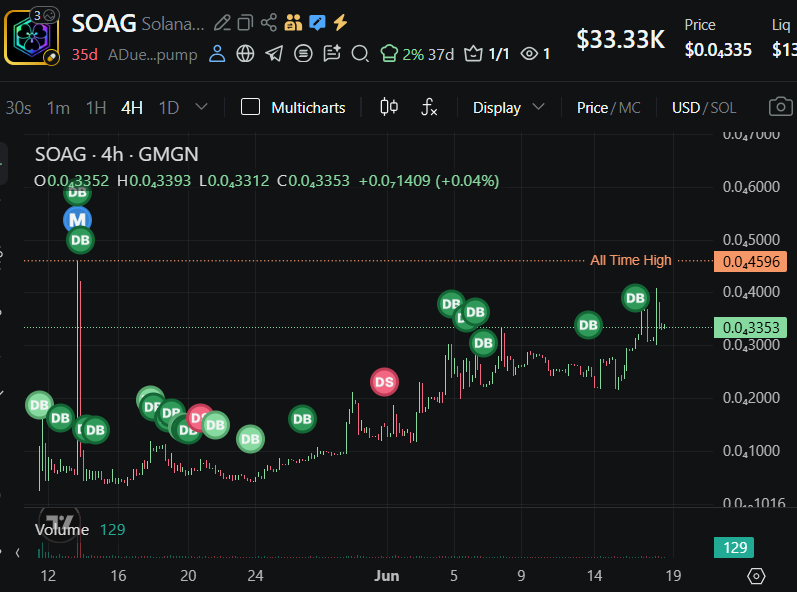Click the SOAG · 4h · GMGN chart title
Screen dimensions: 797x592
(116, 154)
